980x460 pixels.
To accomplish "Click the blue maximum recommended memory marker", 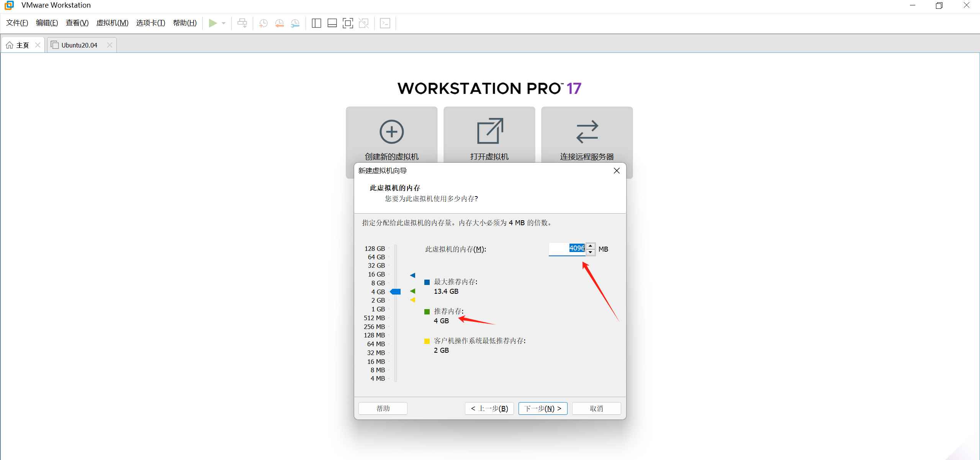I will [x=412, y=275].
